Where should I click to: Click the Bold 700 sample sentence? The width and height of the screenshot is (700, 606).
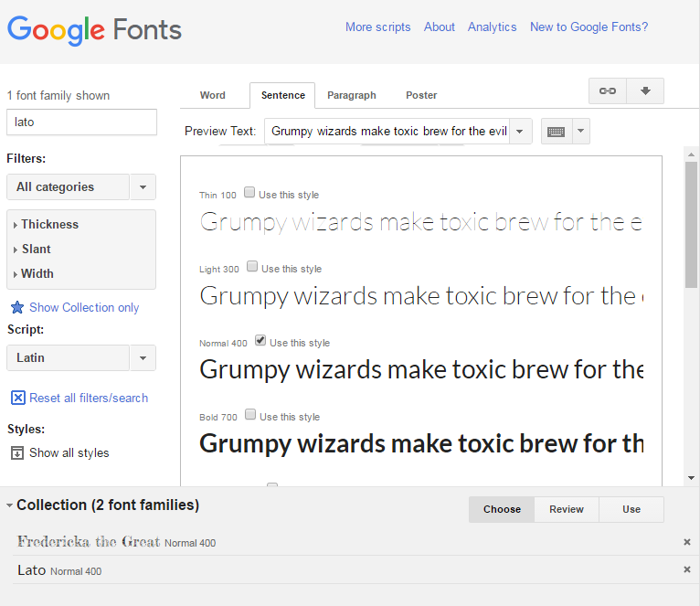coord(421,443)
